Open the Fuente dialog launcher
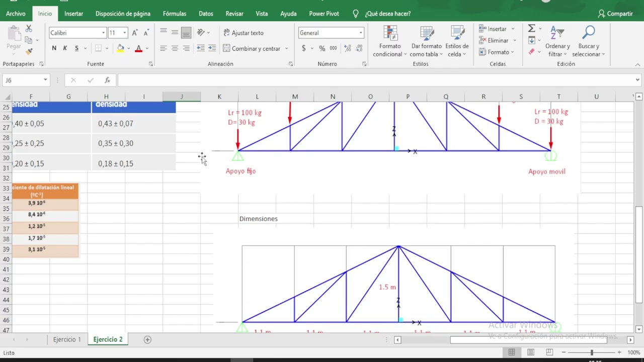Screen dimensions: 644x362 click(151, 64)
